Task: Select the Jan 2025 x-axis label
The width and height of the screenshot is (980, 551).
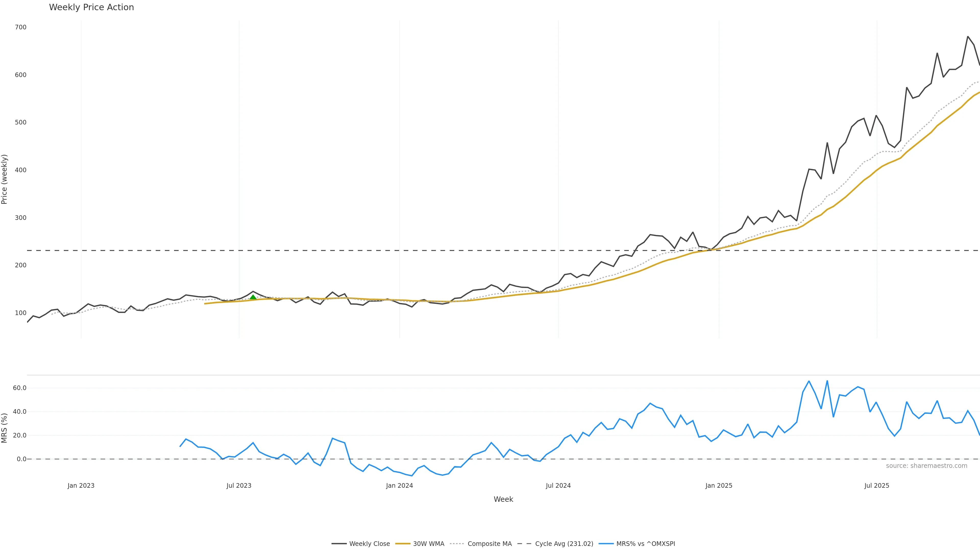Action: [719, 486]
